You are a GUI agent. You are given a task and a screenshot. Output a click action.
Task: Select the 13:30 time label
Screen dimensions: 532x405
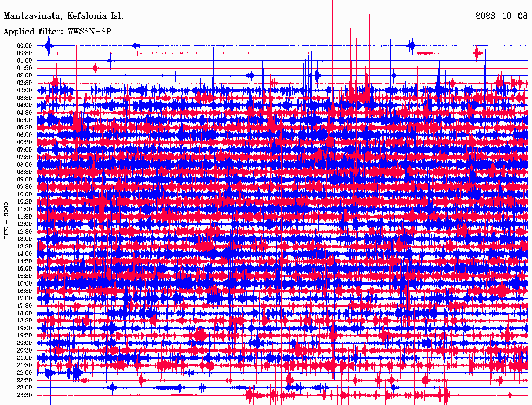coord(24,247)
